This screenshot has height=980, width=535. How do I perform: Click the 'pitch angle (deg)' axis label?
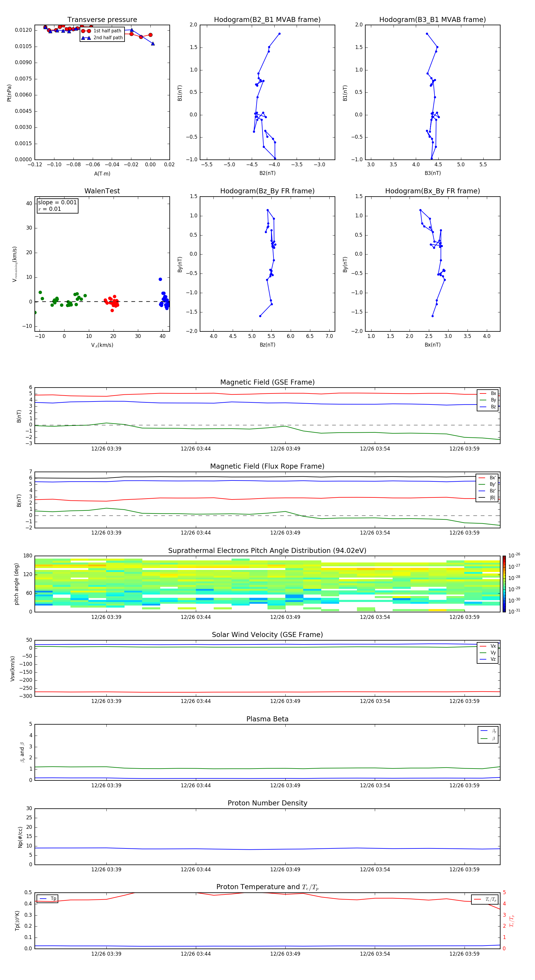pos(17,584)
